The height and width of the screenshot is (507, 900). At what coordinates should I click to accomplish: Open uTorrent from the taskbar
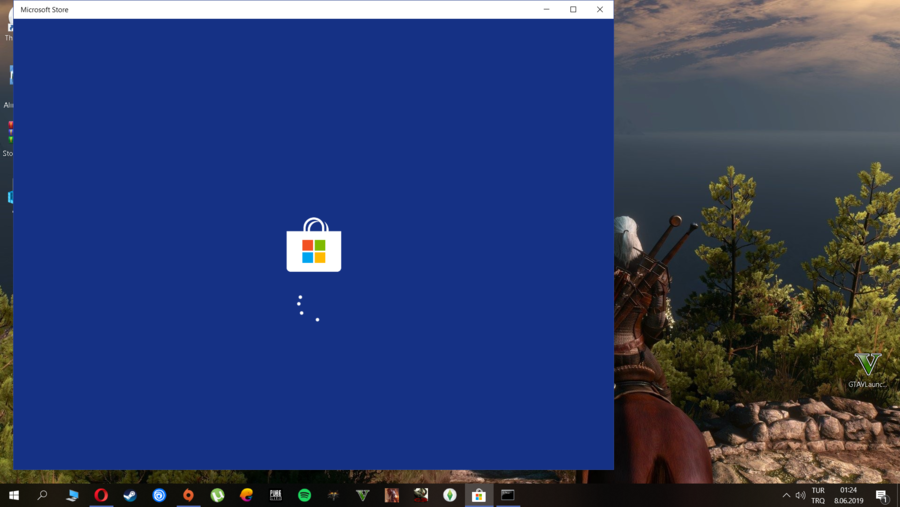(x=218, y=495)
